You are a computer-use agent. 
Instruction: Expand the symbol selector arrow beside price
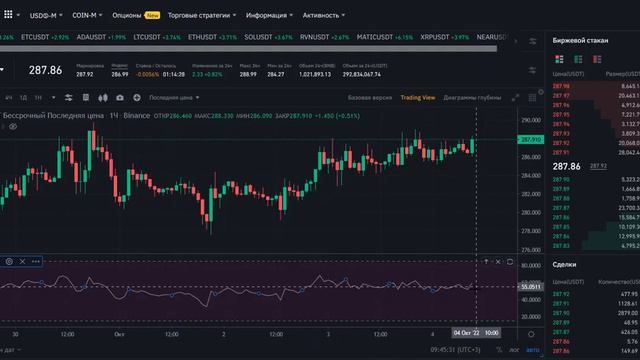coord(2,70)
